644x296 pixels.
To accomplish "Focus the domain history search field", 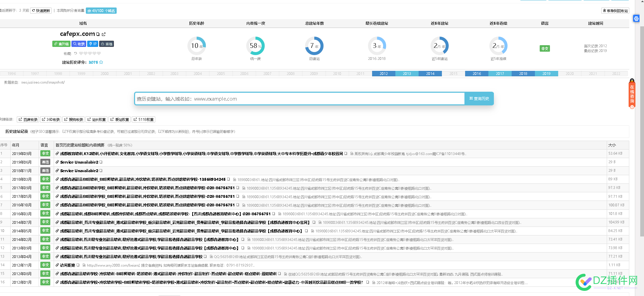I will [300, 99].
